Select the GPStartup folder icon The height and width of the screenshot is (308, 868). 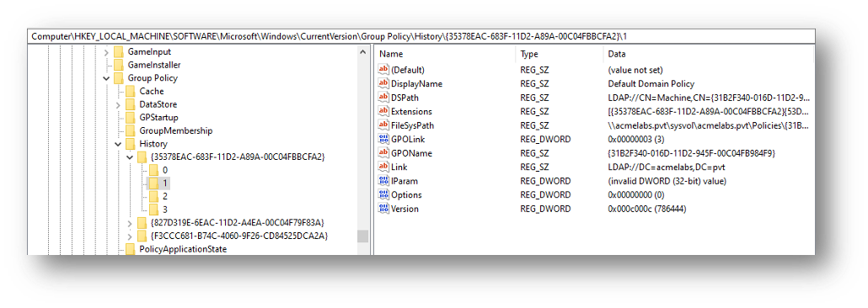pyautogui.click(x=130, y=117)
